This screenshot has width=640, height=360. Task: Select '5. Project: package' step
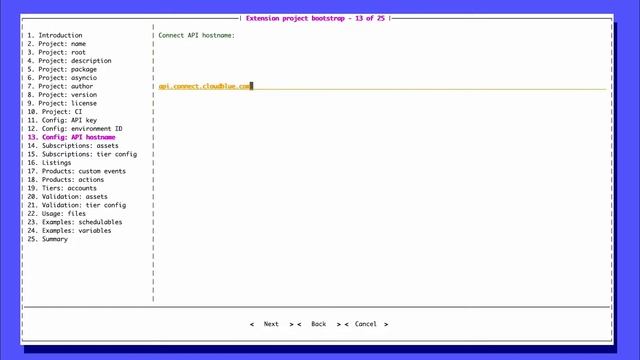click(x=62, y=69)
